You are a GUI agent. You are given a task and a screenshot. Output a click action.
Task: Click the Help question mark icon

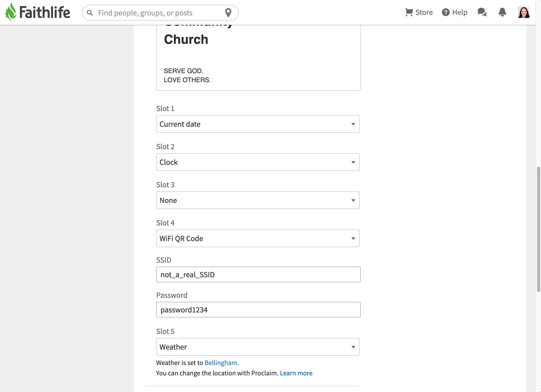point(445,12)
